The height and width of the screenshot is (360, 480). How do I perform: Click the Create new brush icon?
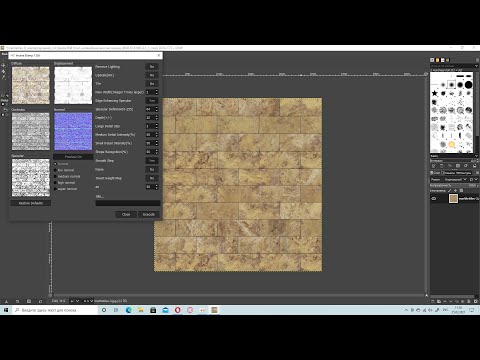point(442,166)
